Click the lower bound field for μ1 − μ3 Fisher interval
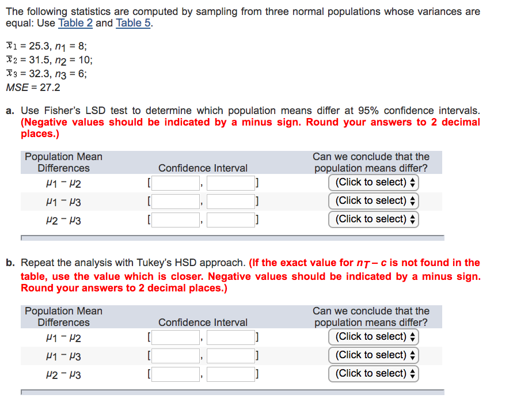Viewport: 532px width, 402px height. pos(175,200)
